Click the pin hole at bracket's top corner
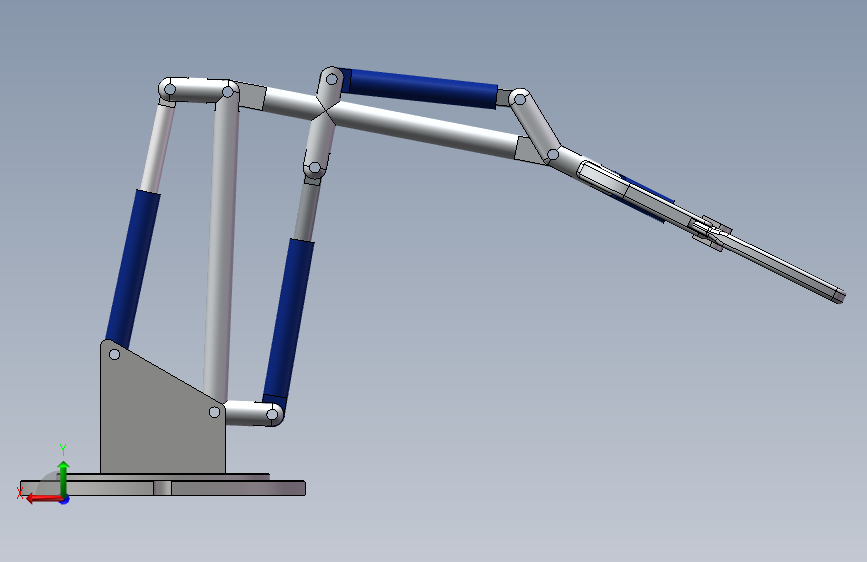 tap(114, 355)
